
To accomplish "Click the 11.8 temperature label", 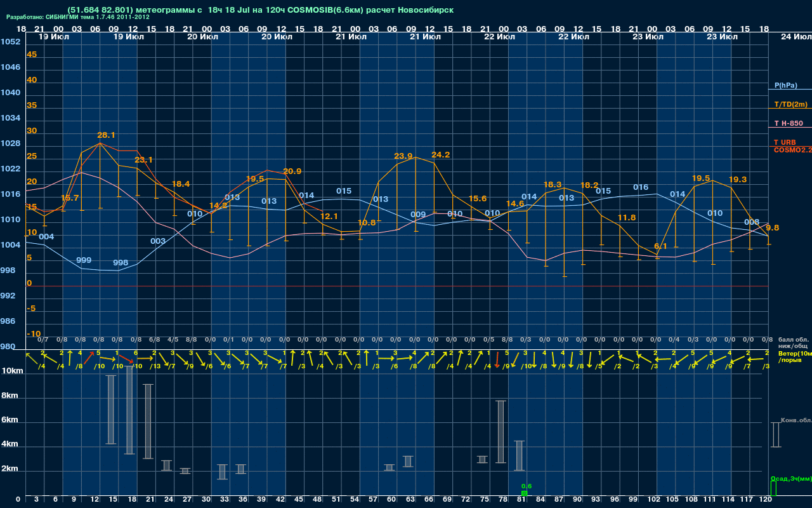I will tap(627, 218).
